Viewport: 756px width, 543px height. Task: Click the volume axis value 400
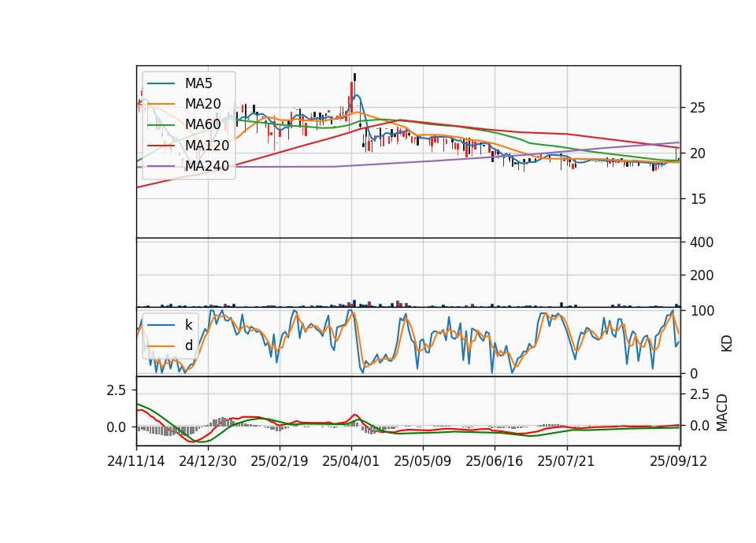(702, 242)
